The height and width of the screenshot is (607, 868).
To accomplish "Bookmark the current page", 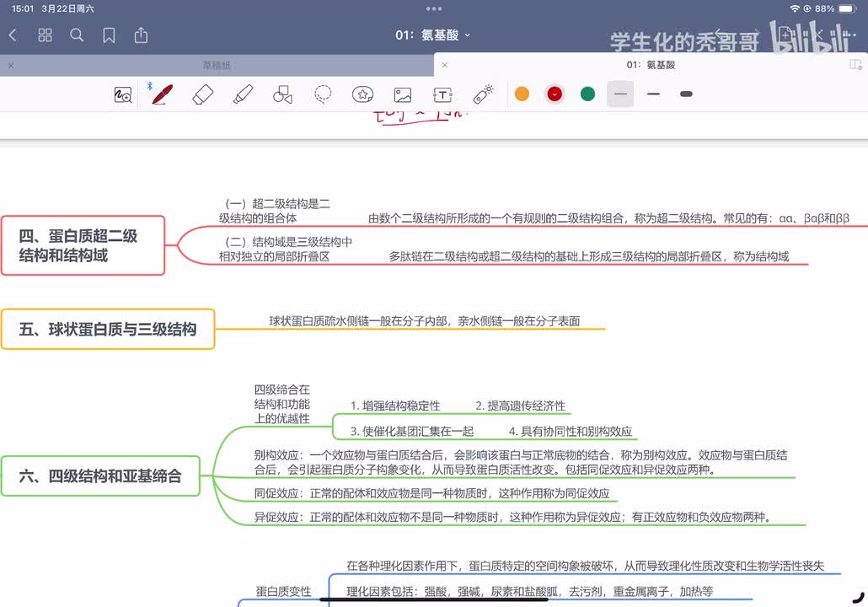I will (109, 35).
